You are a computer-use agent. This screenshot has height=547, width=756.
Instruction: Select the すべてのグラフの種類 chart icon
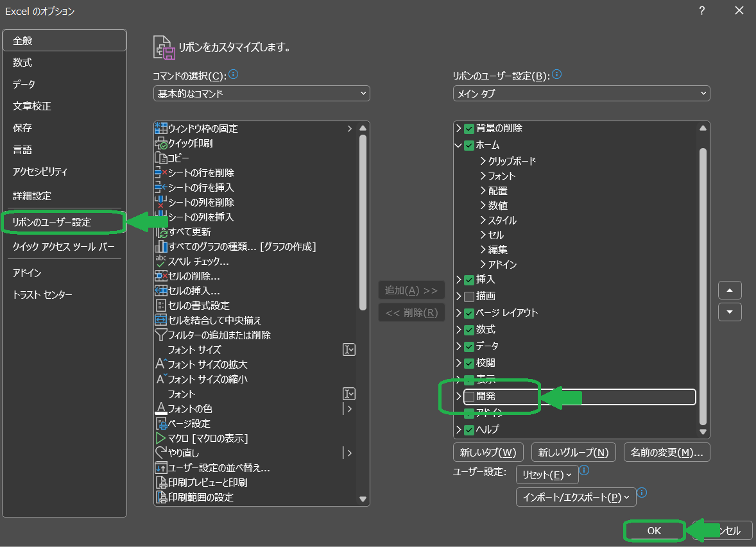click(160, 247)
